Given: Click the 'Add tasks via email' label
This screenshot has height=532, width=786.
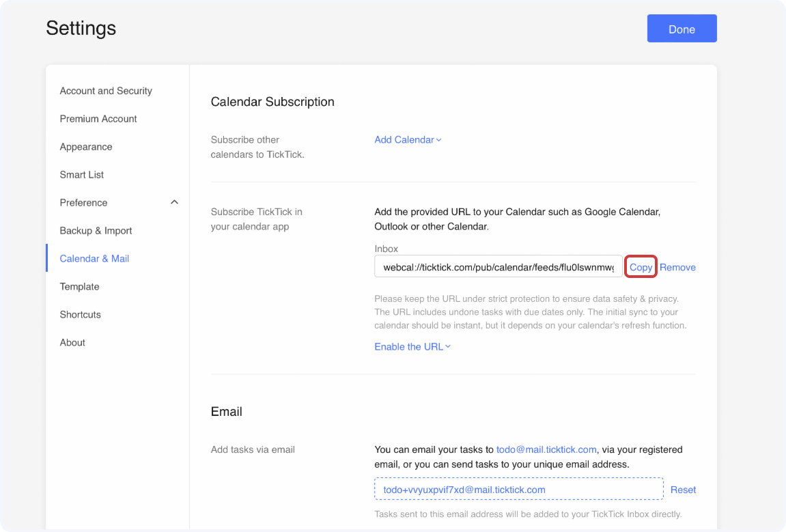Looking at the screenshot, I should tap(253, 450).
